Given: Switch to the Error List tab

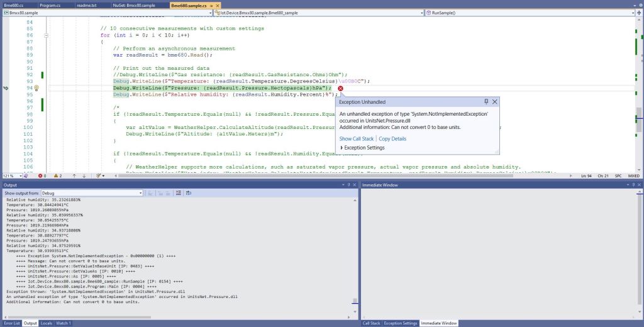Looking at the screenshot, I should pyautogui.click(x=11, y=323).
